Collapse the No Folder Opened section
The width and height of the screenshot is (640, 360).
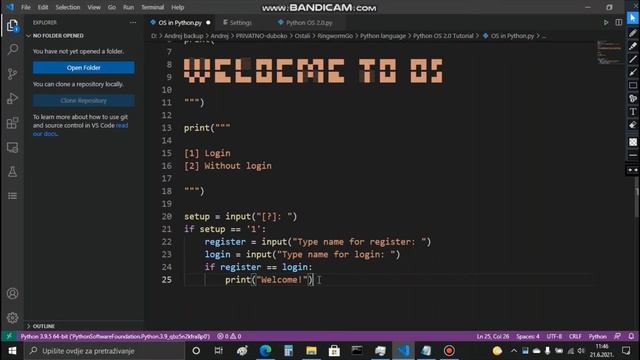click(83, 36)
